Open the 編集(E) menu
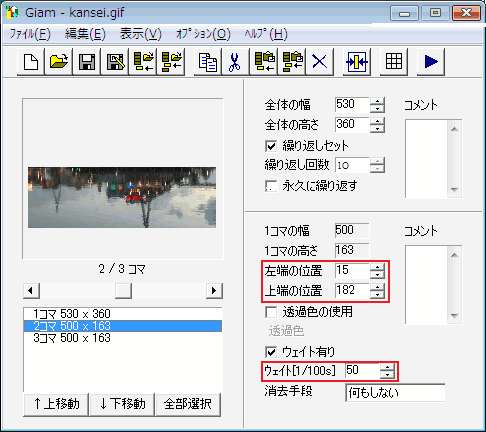 [85, 34]
